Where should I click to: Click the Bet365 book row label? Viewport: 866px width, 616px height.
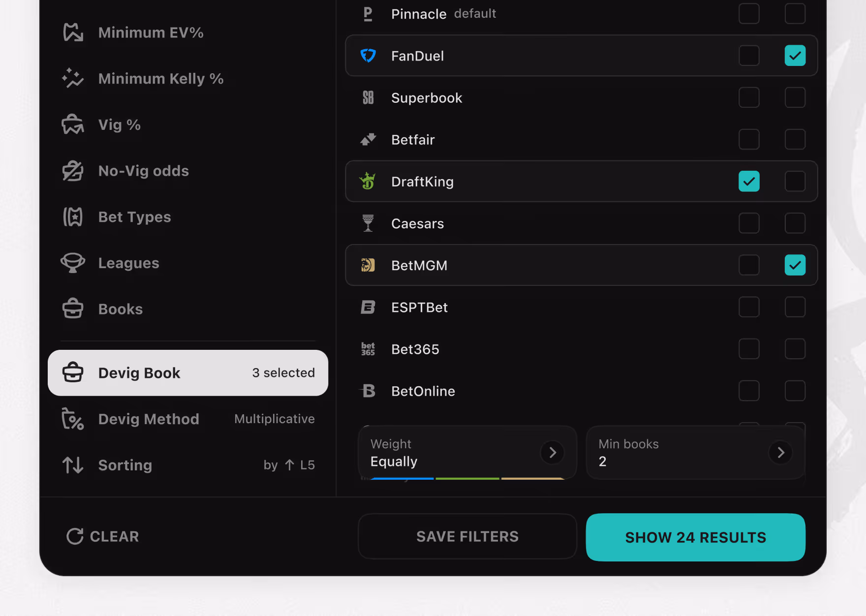(x=415, y=349)
